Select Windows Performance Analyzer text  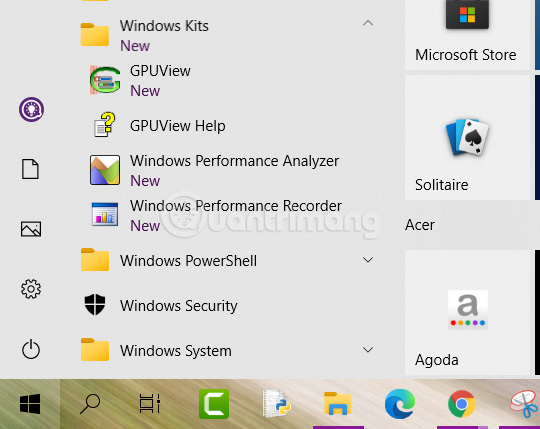tap(235, 161)
